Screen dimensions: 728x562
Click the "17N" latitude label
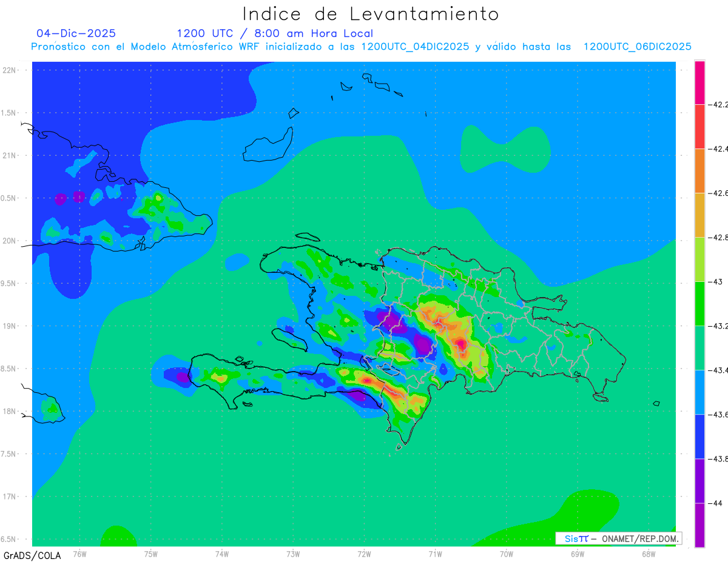(x=10, y=497)
